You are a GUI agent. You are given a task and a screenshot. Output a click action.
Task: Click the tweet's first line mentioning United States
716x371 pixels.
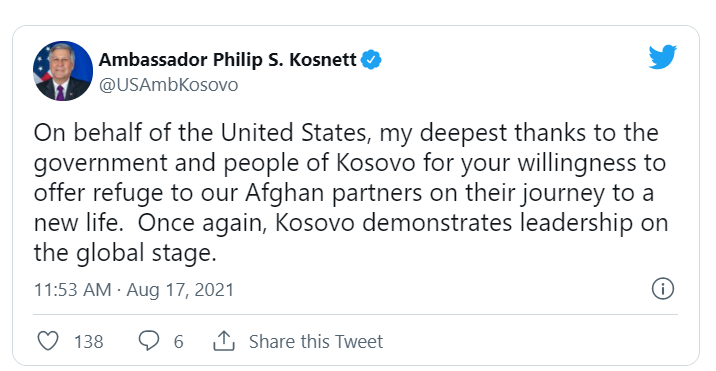pos(346,133)
